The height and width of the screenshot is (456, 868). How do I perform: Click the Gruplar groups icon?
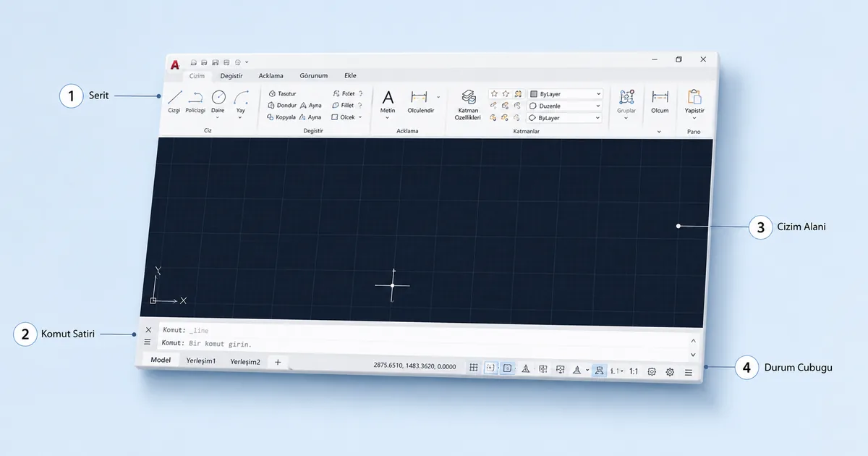tap(626, 97)
